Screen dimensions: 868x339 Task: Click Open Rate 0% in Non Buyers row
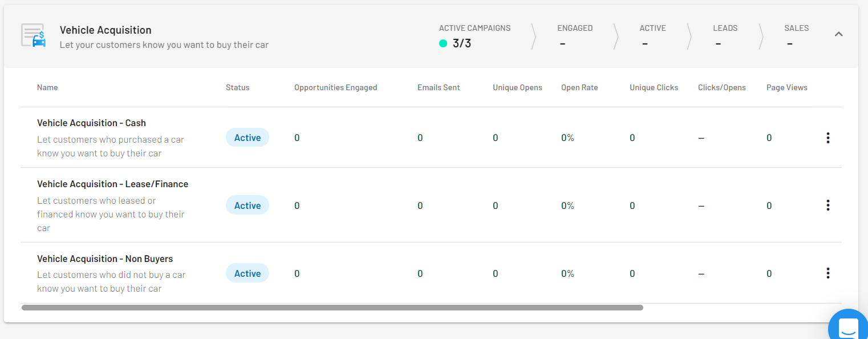click(567, 273)
